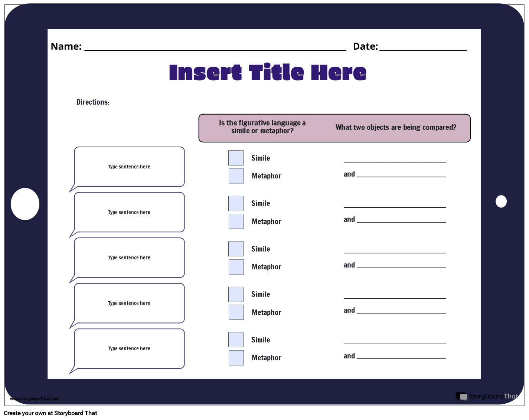Click the "What two objects are being compared?" header

click(x=396, y=127)
